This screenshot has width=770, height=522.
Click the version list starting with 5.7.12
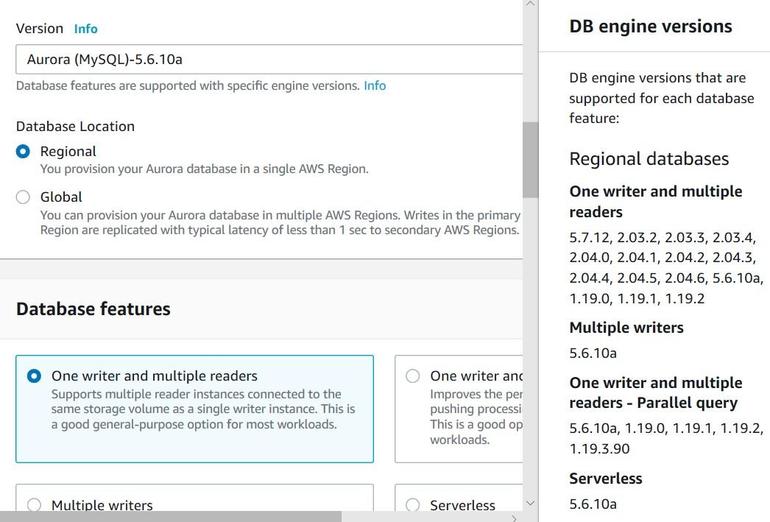pyautogui.click(x=666, y=268)
